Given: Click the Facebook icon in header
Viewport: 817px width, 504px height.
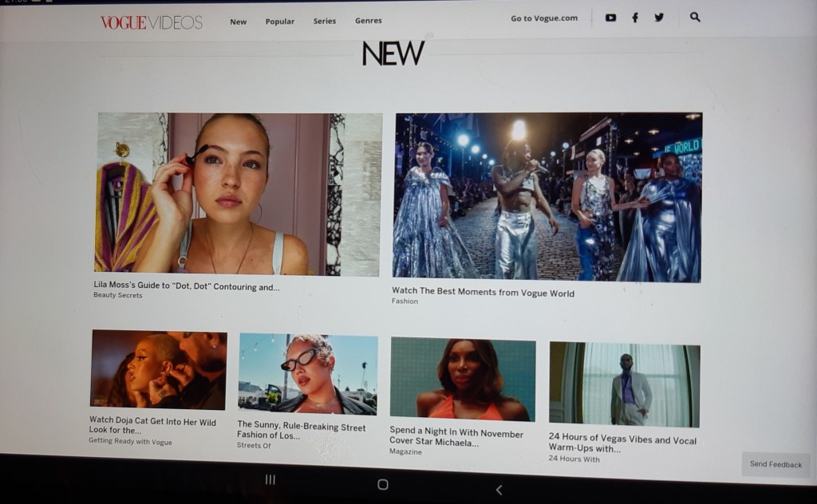Looking at the screenshot, I should tap(635, 18).
